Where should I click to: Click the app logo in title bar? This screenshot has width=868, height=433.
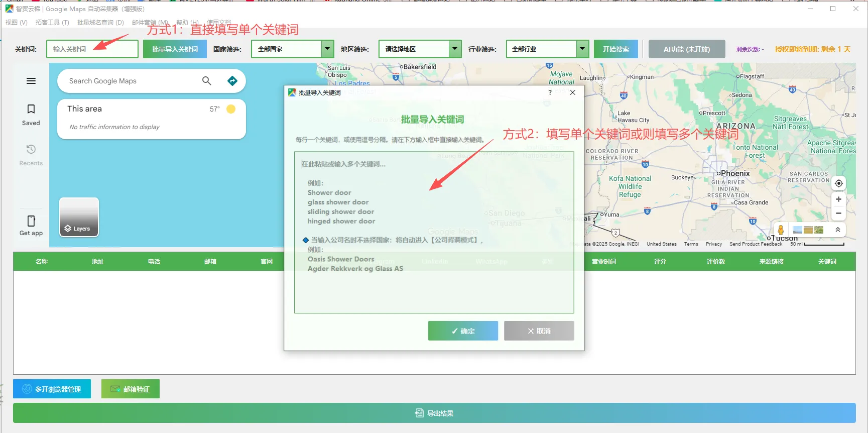point(9,9)
